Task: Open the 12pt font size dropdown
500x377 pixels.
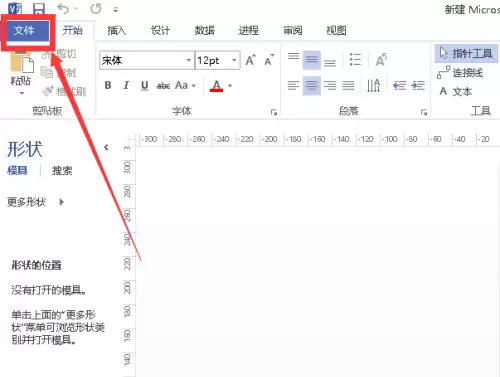Action: coord(234,60)
